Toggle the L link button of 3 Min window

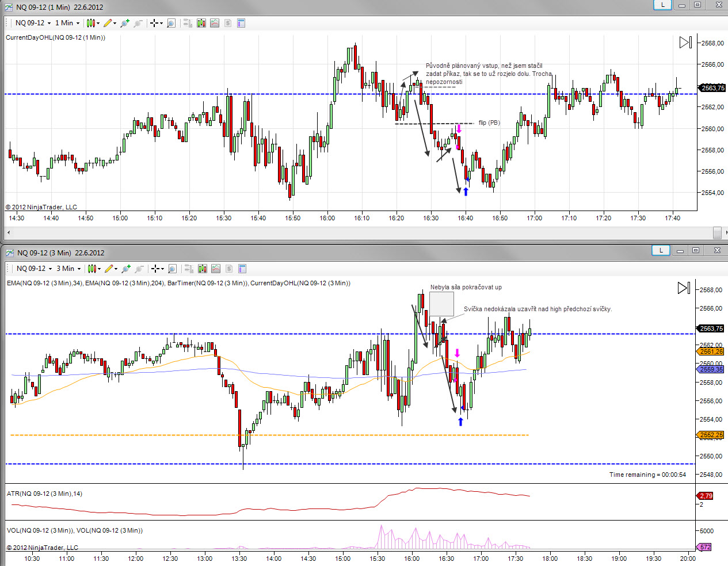point(661,250)
